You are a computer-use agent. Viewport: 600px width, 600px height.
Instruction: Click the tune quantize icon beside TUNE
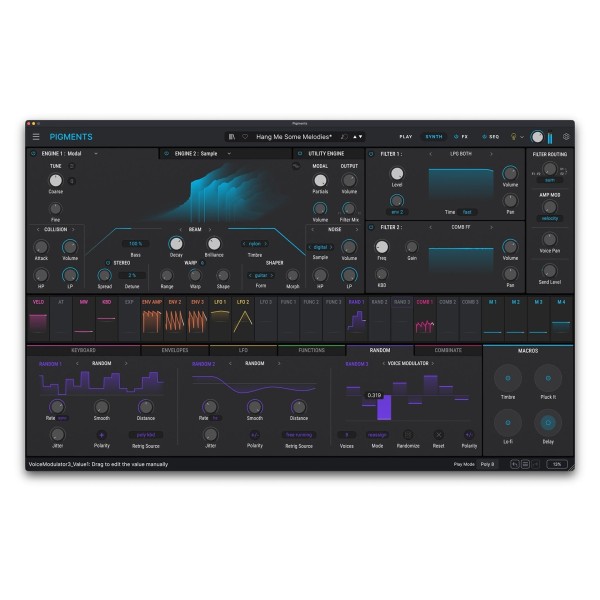point(72,166)
